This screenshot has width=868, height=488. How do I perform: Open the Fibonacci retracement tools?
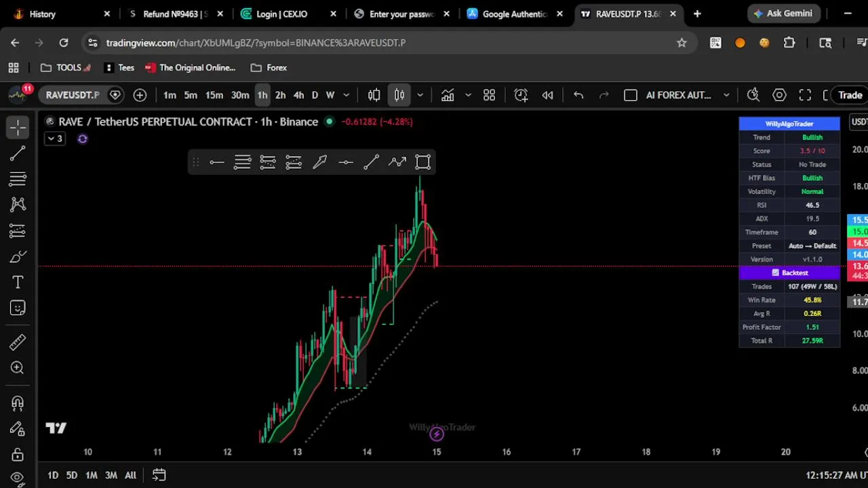coord(18,180)
